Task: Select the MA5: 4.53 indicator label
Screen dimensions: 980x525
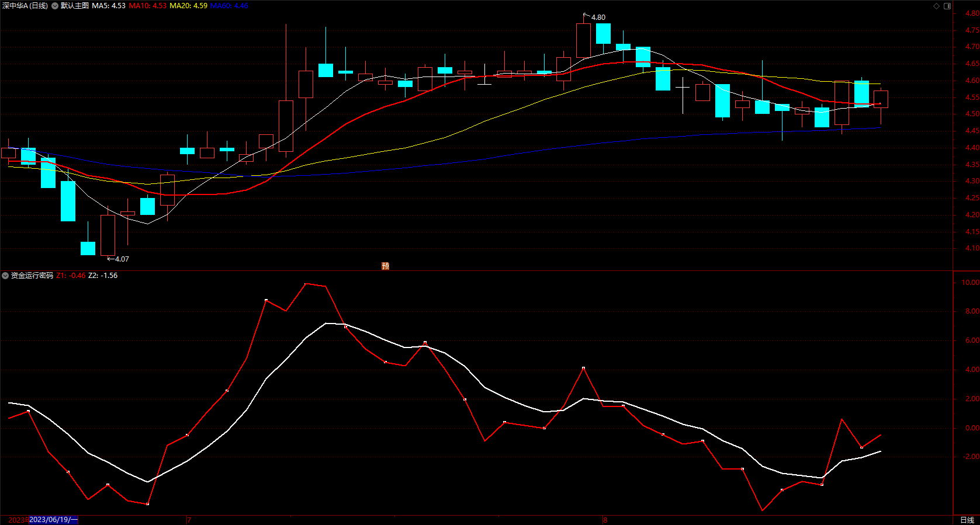Action: click(x=109, y=6)
